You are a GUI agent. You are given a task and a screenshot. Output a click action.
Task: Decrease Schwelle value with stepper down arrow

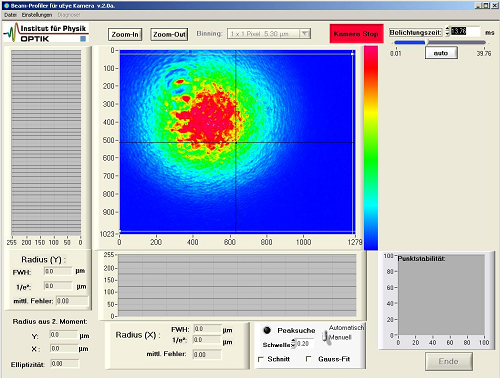tap(293, 346)
